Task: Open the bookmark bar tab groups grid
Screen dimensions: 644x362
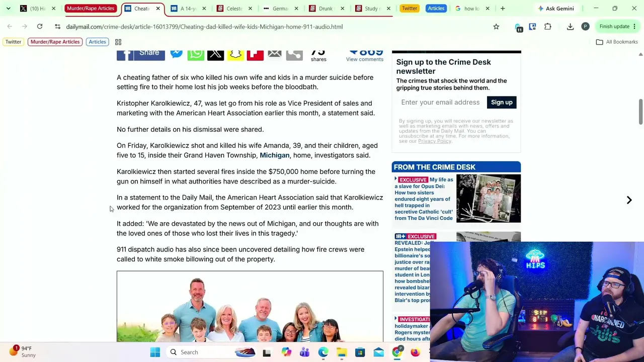Action: [118, 42]
